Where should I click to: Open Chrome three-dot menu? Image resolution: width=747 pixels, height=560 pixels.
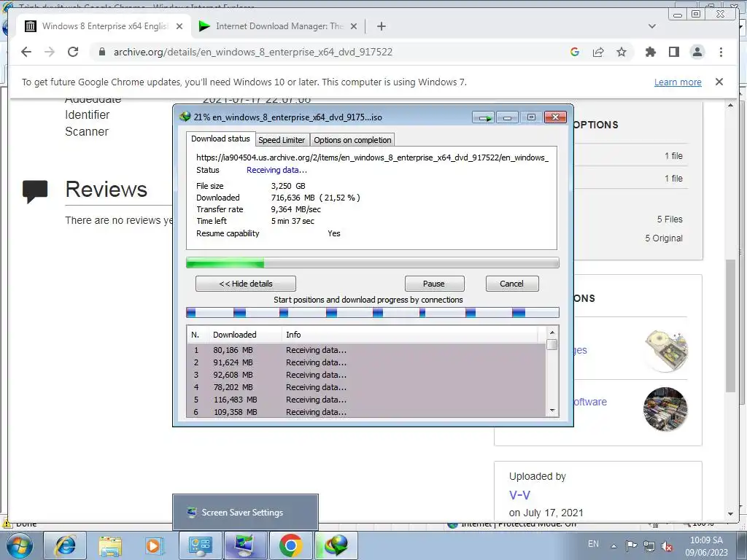coord(721,52)
